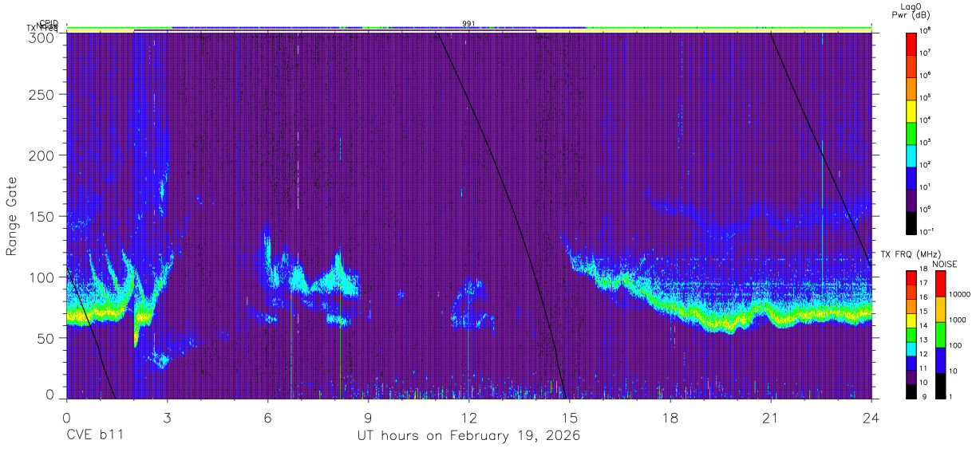Click the '18' UT hour tick label
Screen dimensions: 980x452
pyautogui.click(x=670, y=418)
